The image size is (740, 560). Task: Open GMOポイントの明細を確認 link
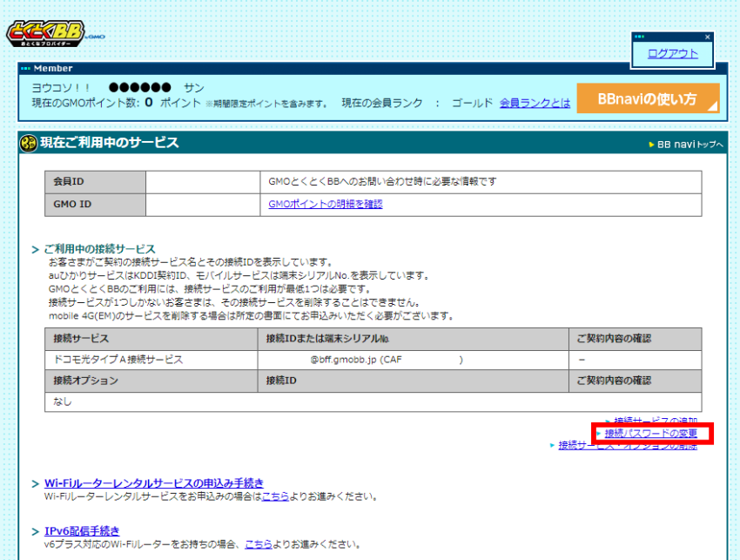pyautogui.click(x=326, y=204)
